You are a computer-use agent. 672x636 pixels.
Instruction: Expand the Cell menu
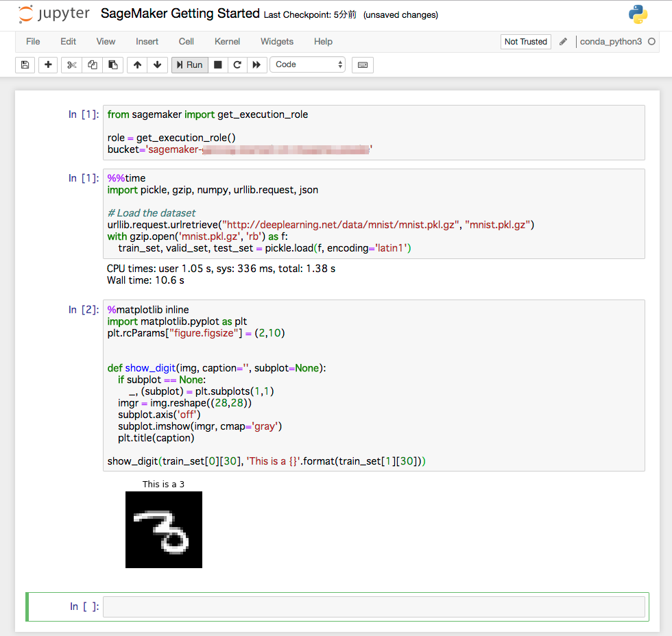[x=186, y=42]
